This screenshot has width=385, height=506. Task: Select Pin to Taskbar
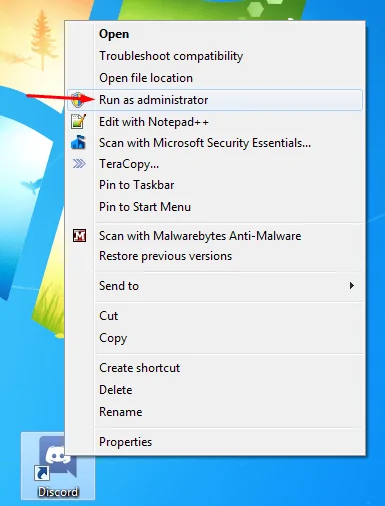pyautogui.click(x=215, y=185)
